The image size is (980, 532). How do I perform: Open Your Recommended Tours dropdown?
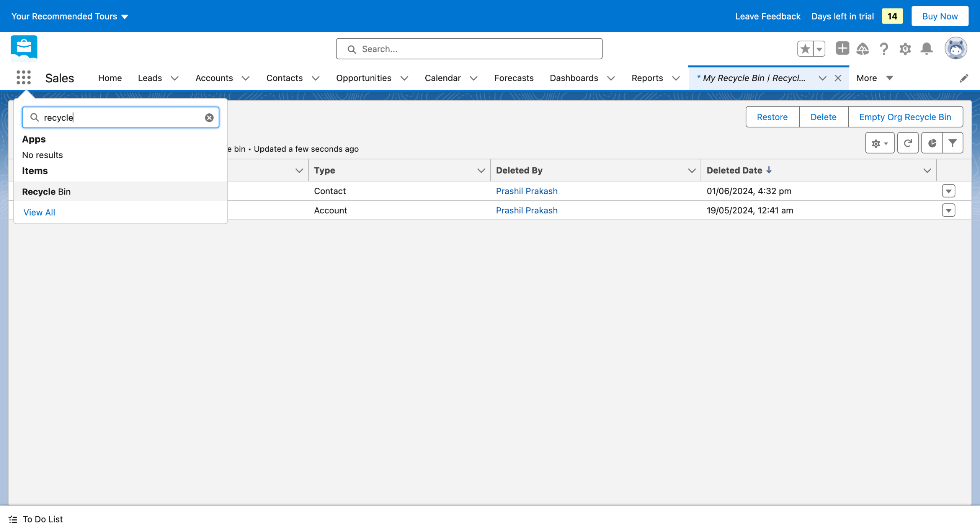click(x=70, y=16)
